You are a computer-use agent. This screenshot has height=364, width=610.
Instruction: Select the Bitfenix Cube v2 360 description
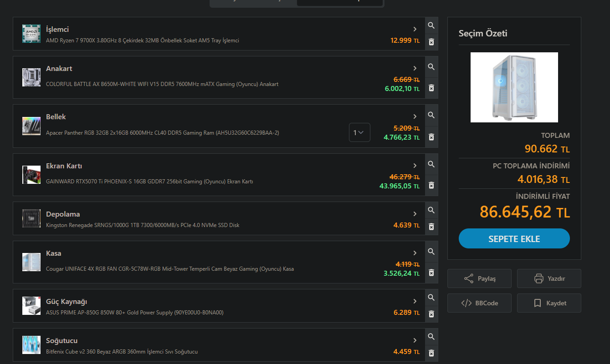pos(122,352)
